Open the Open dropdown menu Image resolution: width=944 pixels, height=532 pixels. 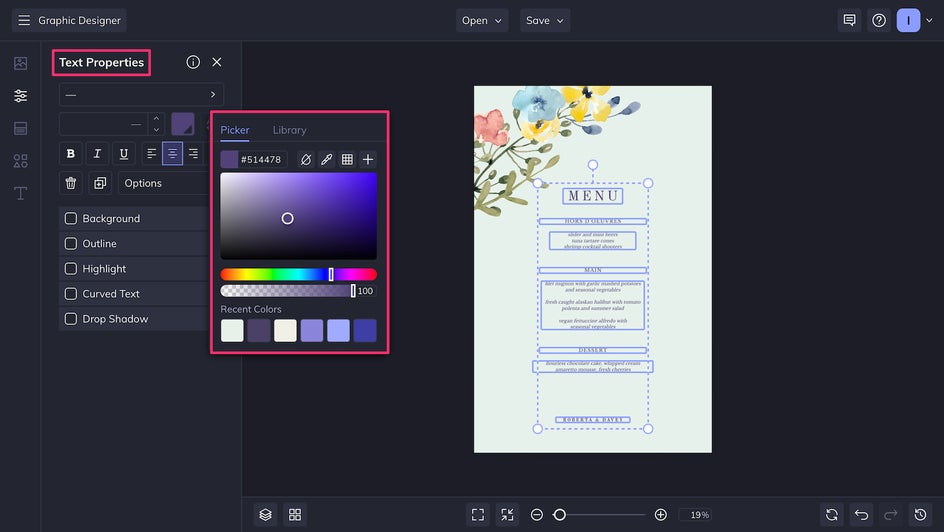[x=482, y=20]
